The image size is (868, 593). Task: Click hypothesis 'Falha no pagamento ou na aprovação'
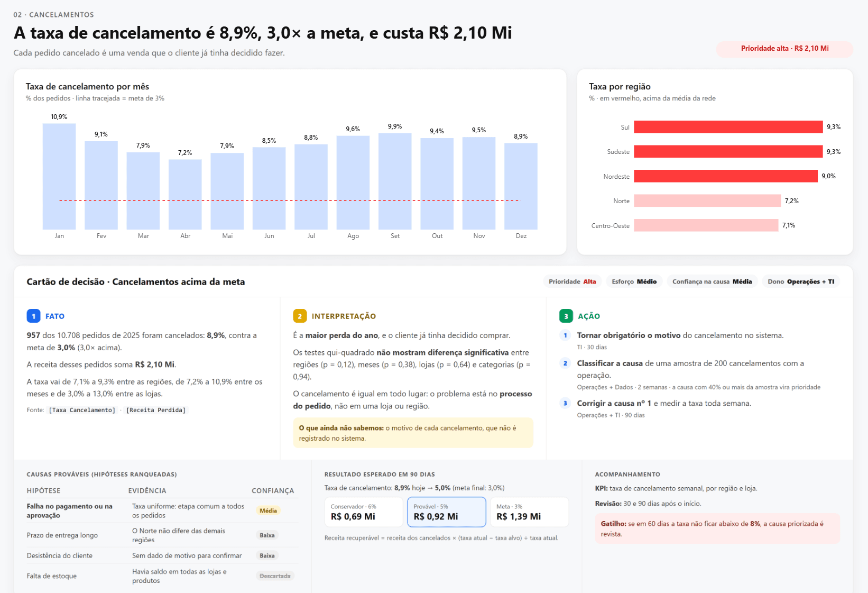(70, 511)
